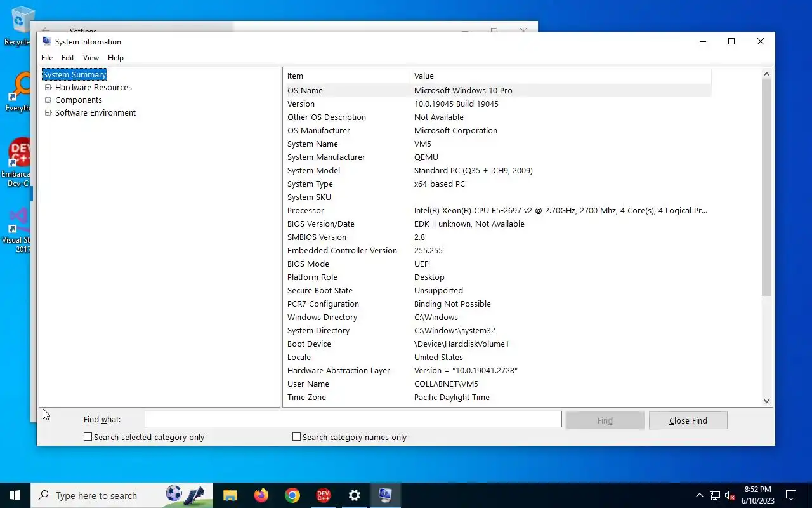Open the Windows Start menu
Image resolution: width=812 pixels, height=508 pixels.
coord(15,495)
